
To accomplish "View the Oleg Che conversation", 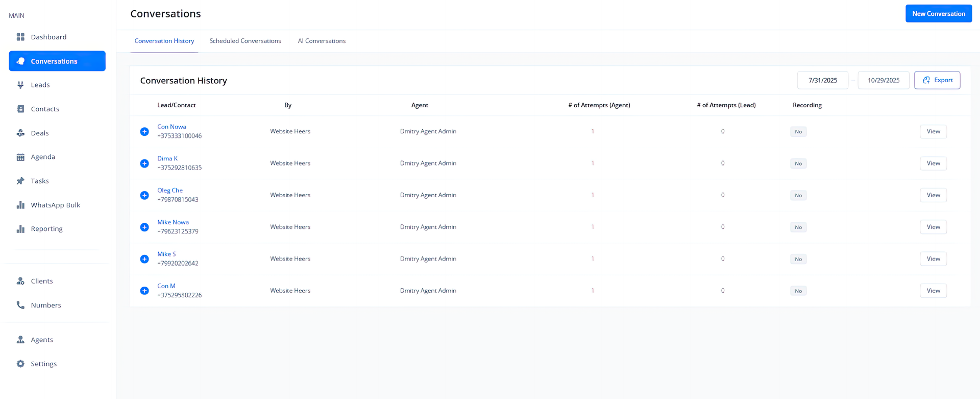I will [933, 195].
